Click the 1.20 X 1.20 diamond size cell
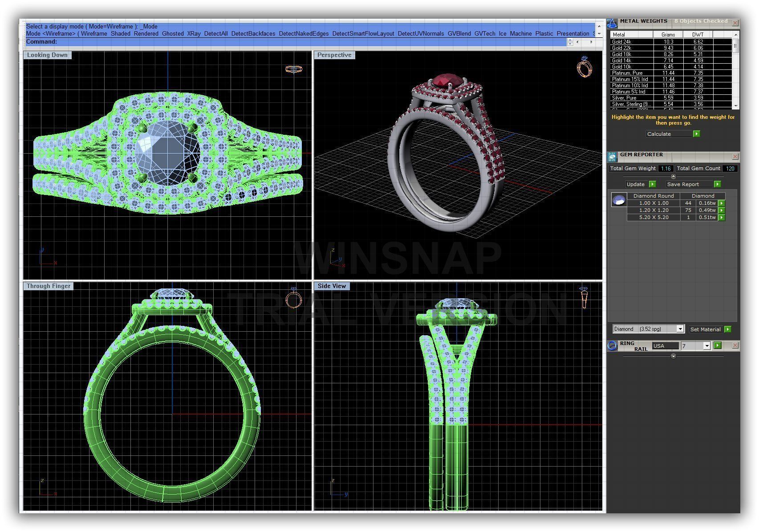This screenshot has width=759, height=532. coord(653,211)
